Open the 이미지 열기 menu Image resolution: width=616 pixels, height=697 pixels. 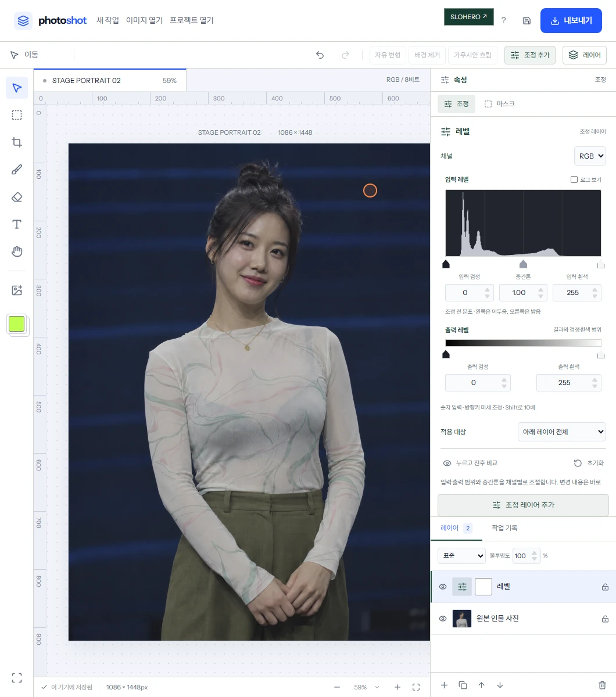click(x=144, y=20)
